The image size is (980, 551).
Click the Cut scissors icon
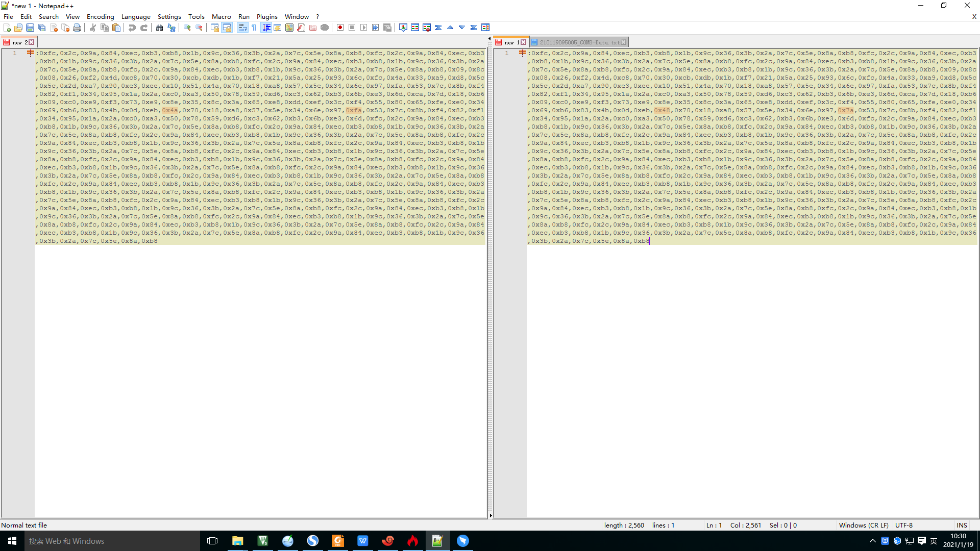(x=93, y=28)
